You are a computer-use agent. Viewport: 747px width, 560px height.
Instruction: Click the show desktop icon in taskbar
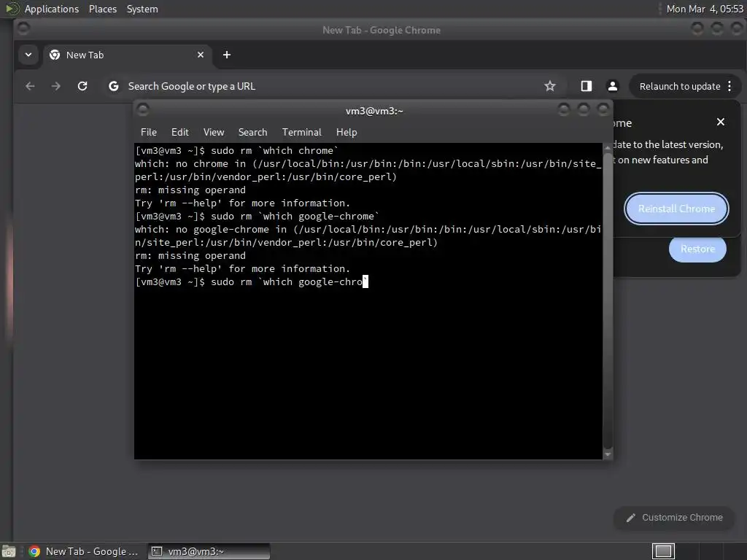point(9,551)
